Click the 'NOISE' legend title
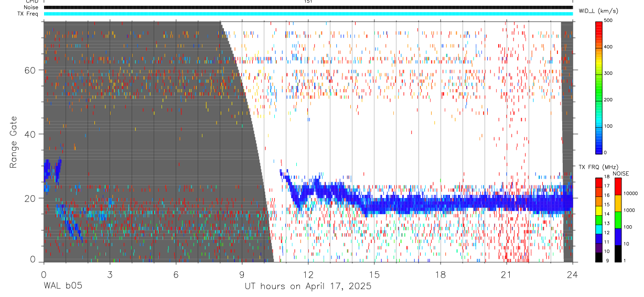Viewport: 644px width, 297px height. click(x=621, y=173)
